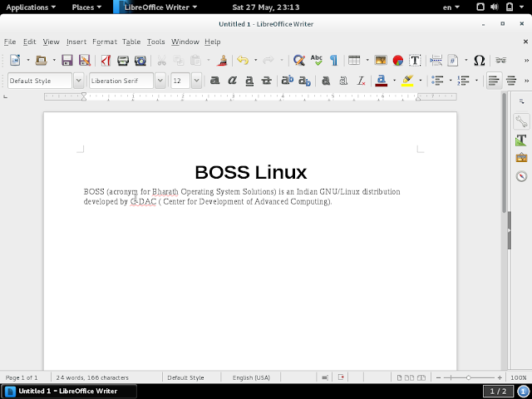Open the View menu
532x399 pixels.
(51, 42)
